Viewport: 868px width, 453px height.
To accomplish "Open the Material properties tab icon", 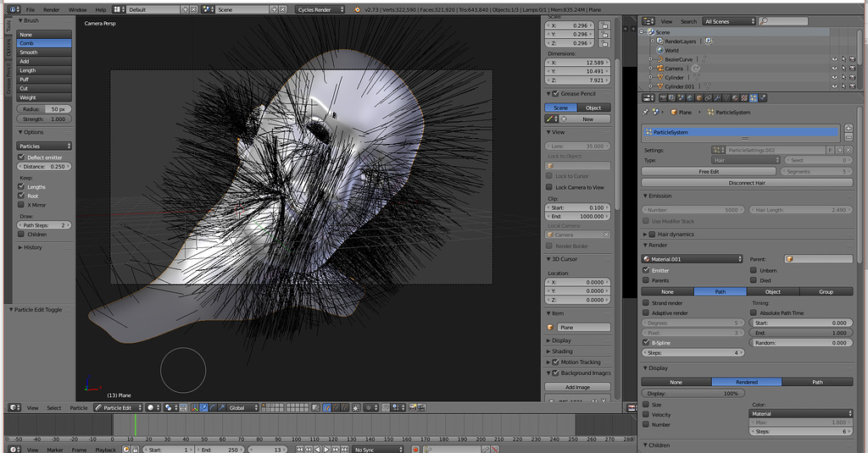I will coord(737,98).
